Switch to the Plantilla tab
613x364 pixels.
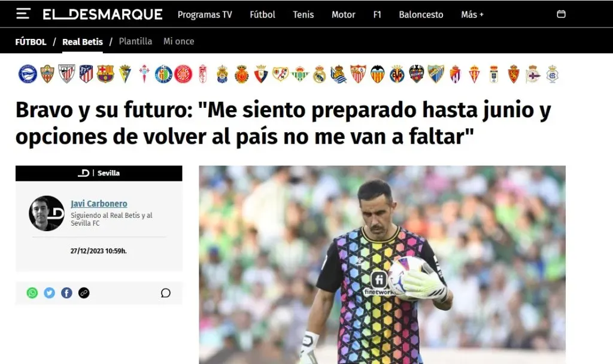[x=135, y=41]
